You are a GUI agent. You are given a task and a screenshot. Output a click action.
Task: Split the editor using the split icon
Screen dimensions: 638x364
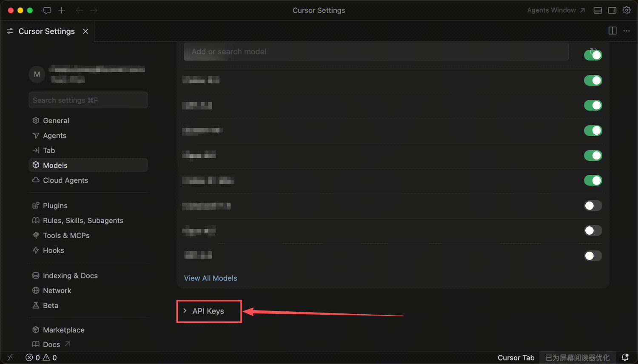point(612,31)
